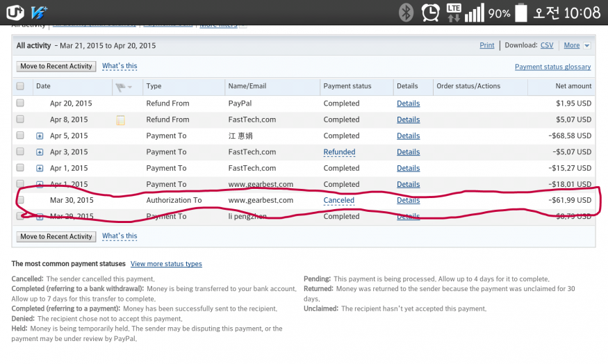
Task: Open Details for Apr 20 PayPal refund
Action: [x=409, y=104]
